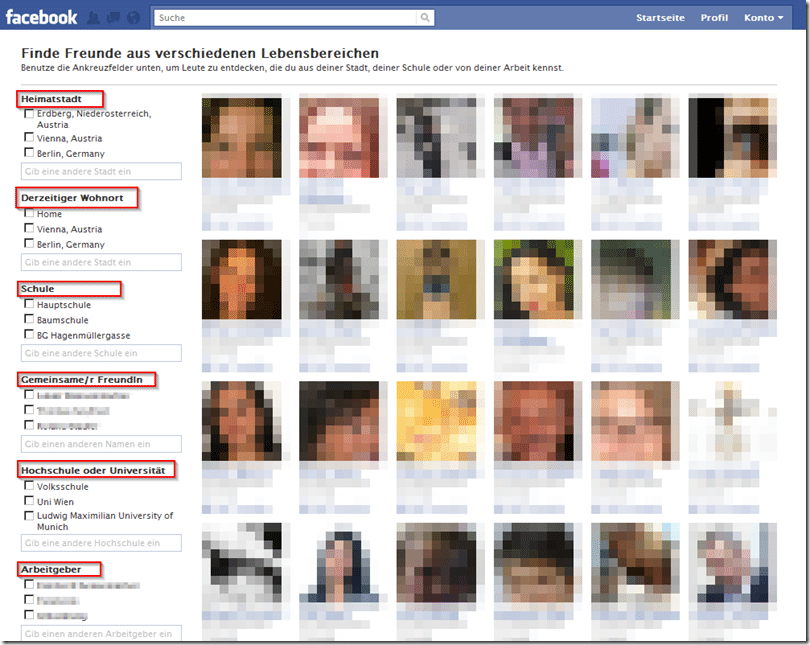Open the notifications globe icon
Viewport: 810px width, 645px height.
pyautogui.click(x=133, y=18)
